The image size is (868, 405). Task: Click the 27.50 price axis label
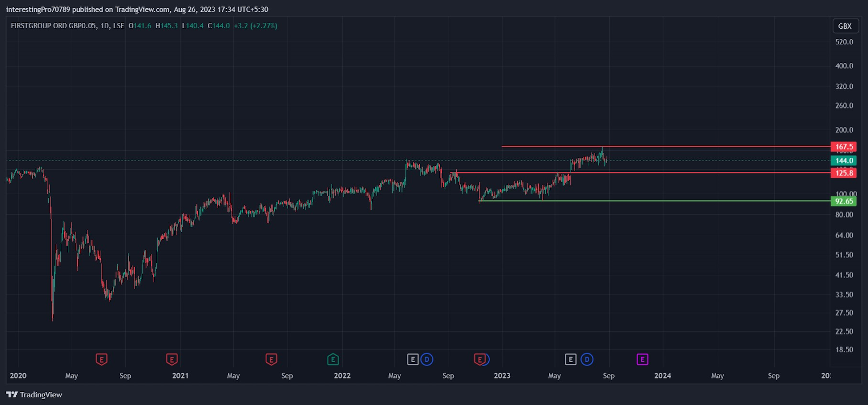(844, 313)
